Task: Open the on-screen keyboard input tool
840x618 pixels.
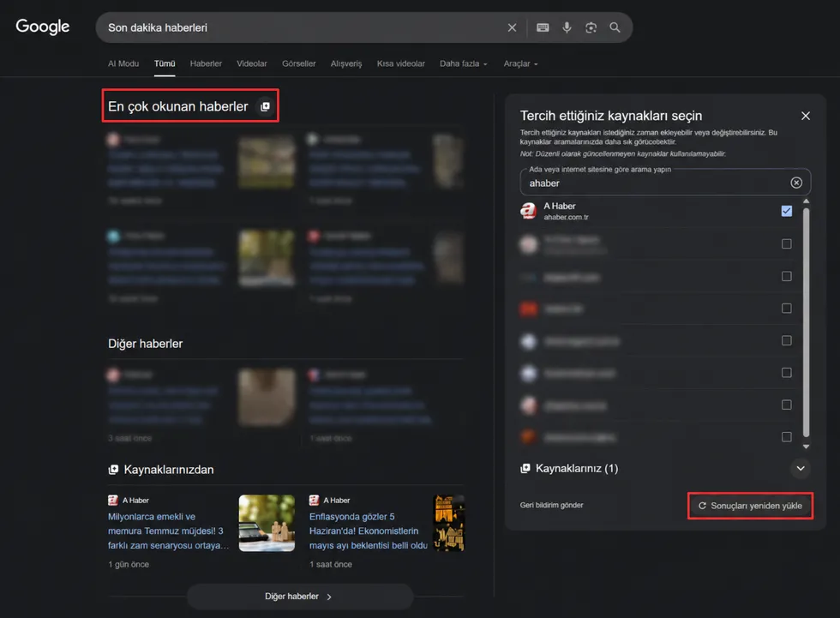Action: click(543, 27)
